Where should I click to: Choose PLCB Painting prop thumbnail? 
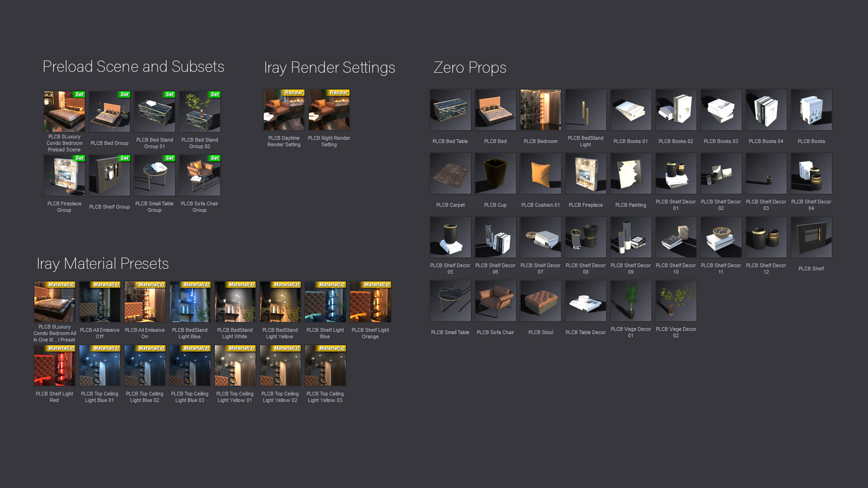(631, 174)
